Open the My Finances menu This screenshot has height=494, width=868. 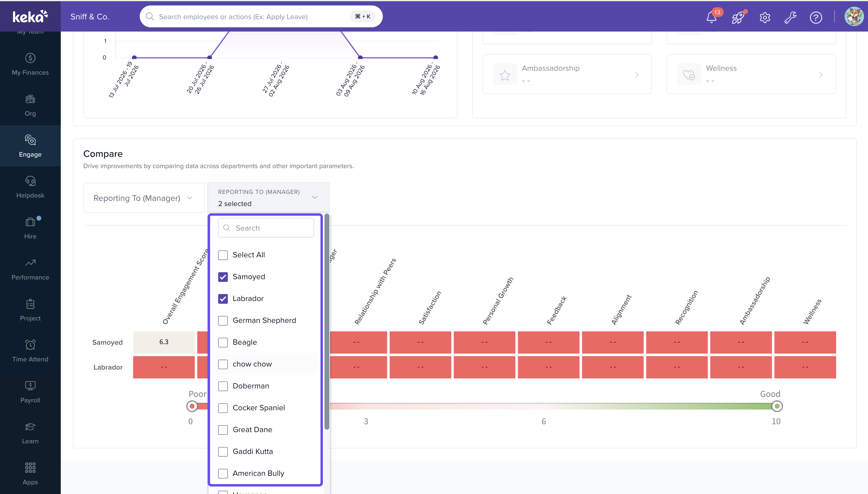pyautogui.click(x=30, y=64)
